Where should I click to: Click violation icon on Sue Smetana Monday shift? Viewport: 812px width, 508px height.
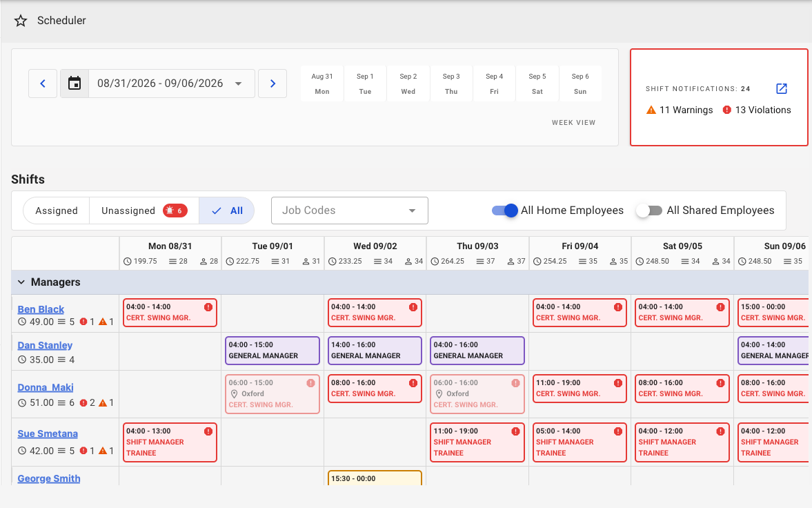(208, 431)
